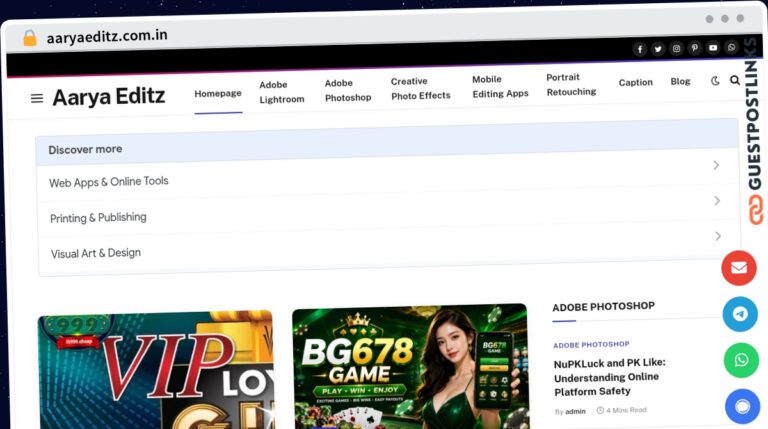Viewport: 768px width, 429px height.
Task: Open the Instagram social icon
Action: click(676, 48)
